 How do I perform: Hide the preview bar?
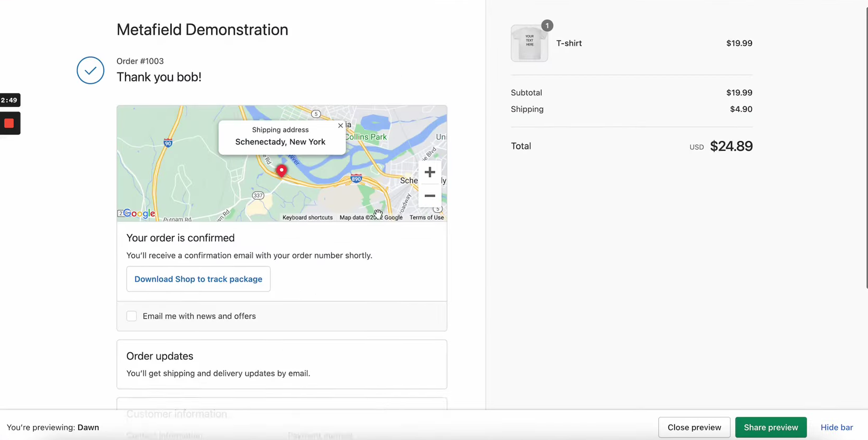[836, 427]
